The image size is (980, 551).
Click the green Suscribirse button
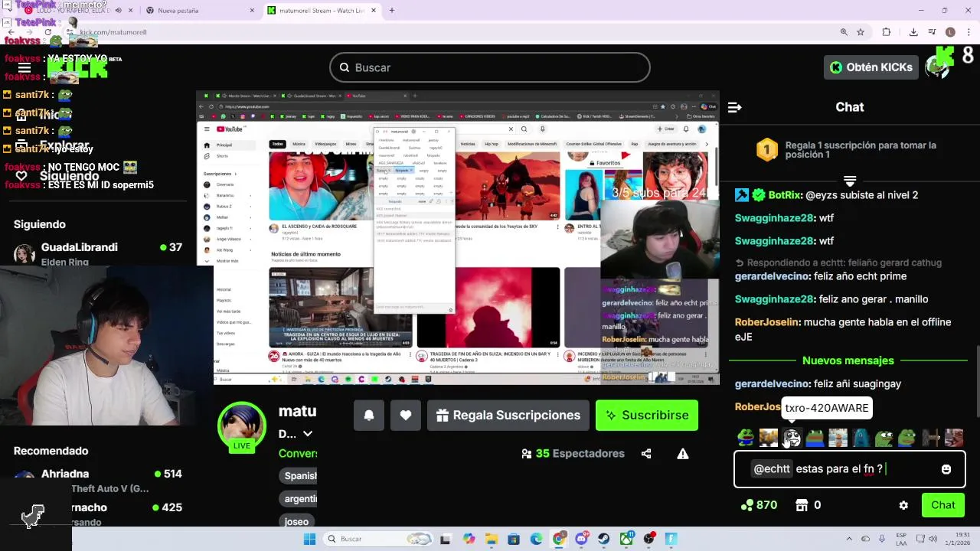pos(647,415)
